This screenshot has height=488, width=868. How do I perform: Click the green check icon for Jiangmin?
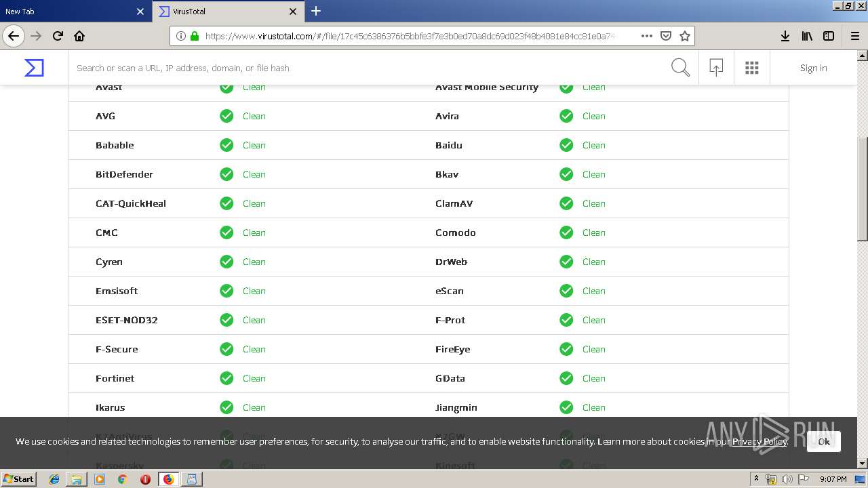coord(566,407)
